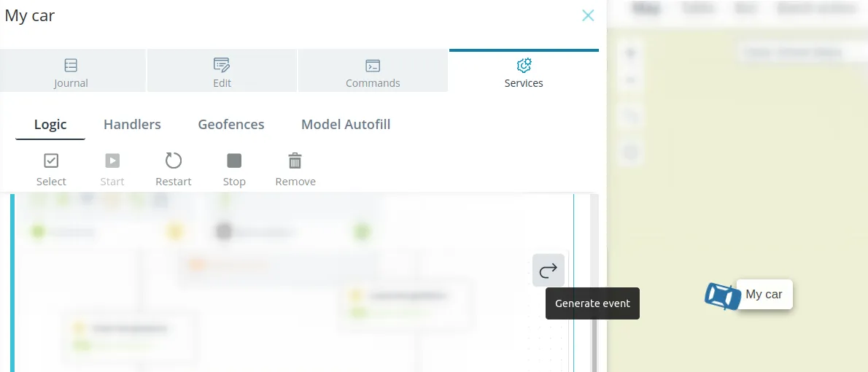Image resolution: width=868 pixels, height=372 pixels.
Task: Switch to the Handlers sub-tab
Action: point(132,125)
